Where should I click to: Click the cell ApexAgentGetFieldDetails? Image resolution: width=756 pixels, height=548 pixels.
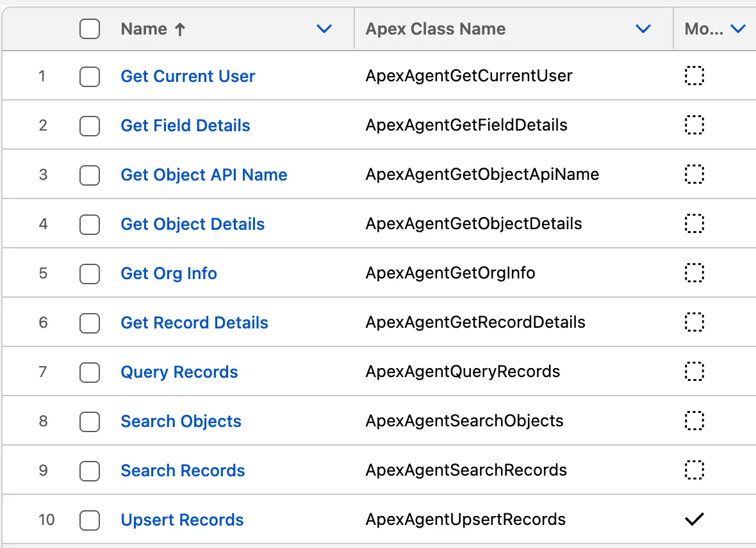coord(466,125)
